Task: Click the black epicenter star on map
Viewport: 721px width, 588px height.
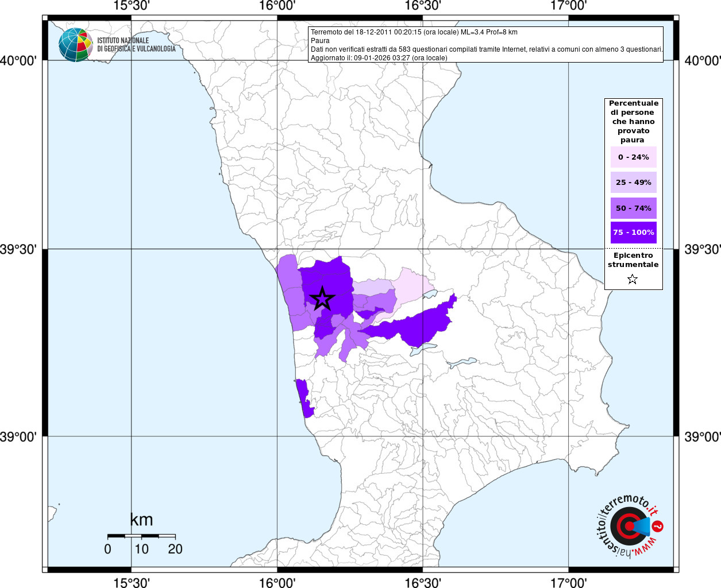Action: pyautogui.click(x=322, y=299)
